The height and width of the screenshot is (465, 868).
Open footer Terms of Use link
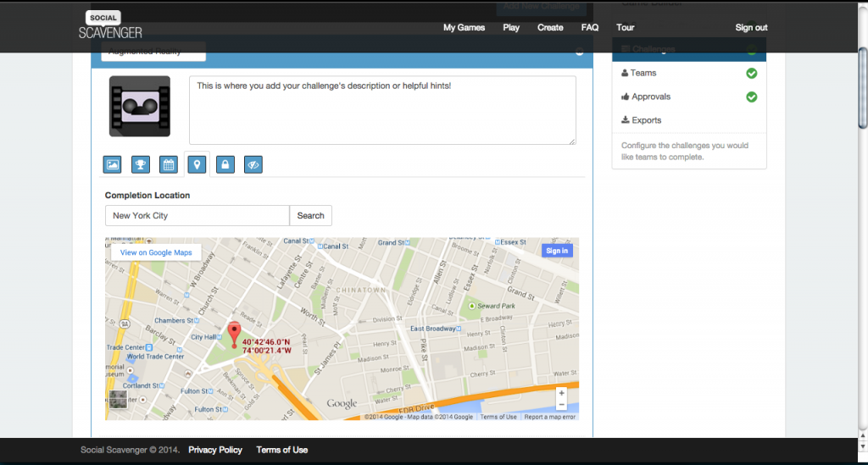pyautogui.click(x=281, y=450)
